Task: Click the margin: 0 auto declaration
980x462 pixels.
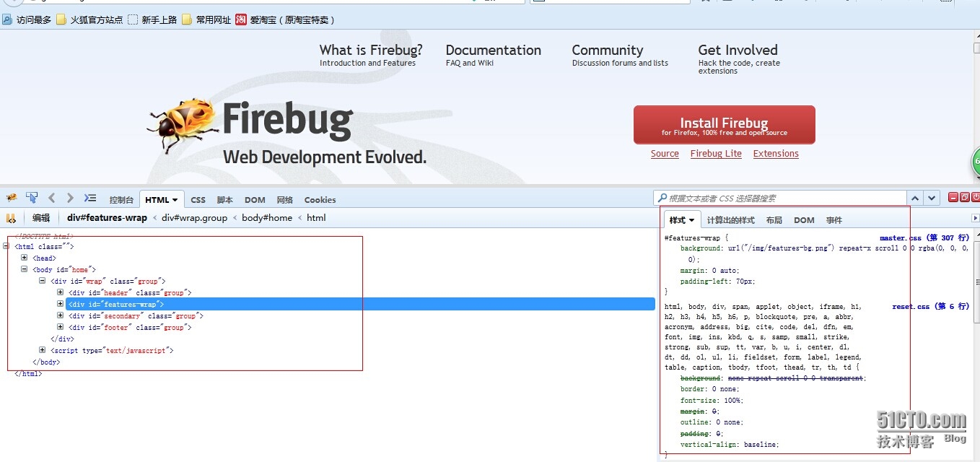Action: (710, 271)
